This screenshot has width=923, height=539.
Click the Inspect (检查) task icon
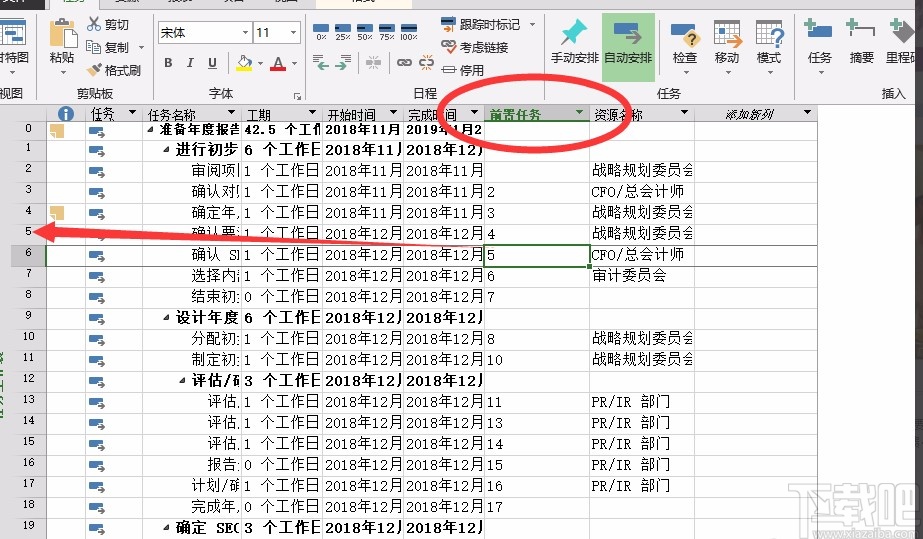684,35
